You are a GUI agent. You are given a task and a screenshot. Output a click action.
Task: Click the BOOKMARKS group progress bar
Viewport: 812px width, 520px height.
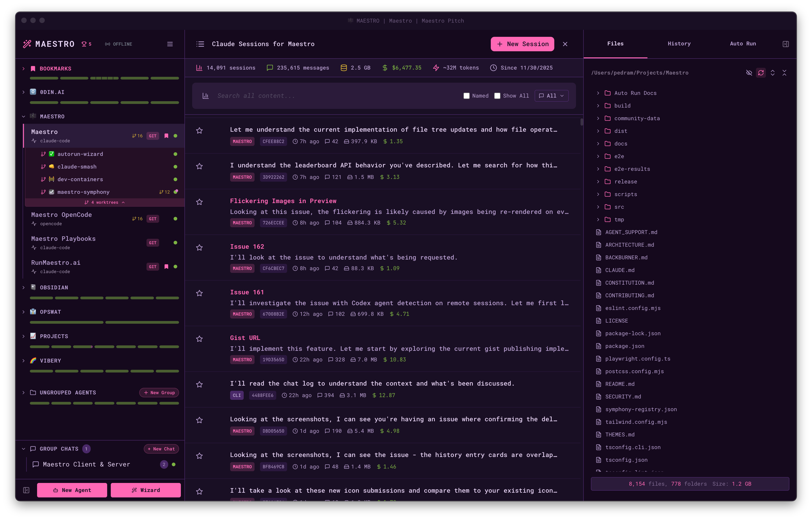(104, 78)
